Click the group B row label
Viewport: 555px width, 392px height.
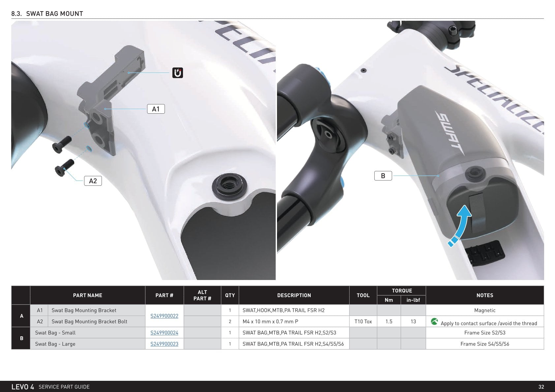tap(21, 338)
